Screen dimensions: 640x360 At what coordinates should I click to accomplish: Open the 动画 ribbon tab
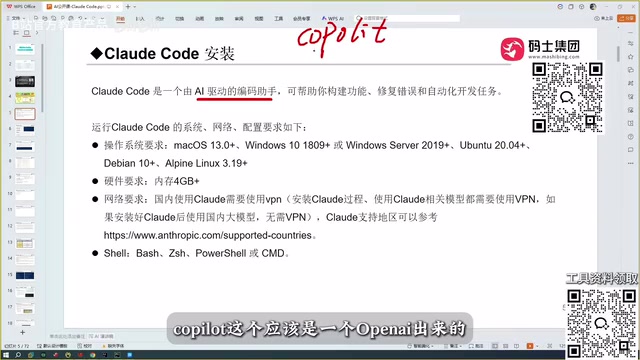point(200,19)
